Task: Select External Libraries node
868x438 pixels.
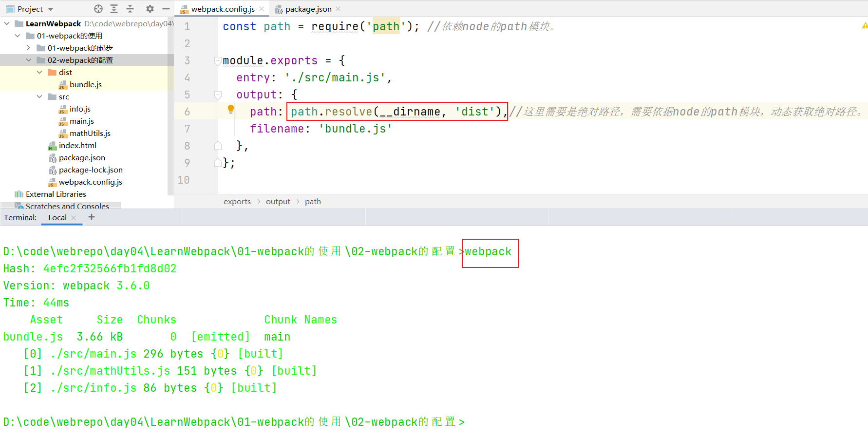Action: coord(56,194)
